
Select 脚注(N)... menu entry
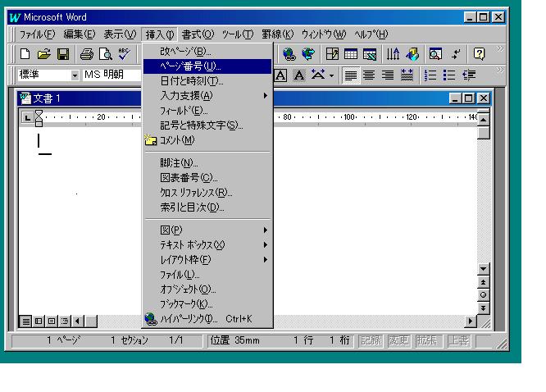[207, 162]
